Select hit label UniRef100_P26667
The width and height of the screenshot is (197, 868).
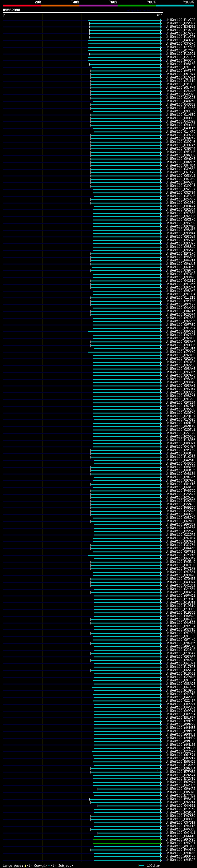tap(180, 436)
